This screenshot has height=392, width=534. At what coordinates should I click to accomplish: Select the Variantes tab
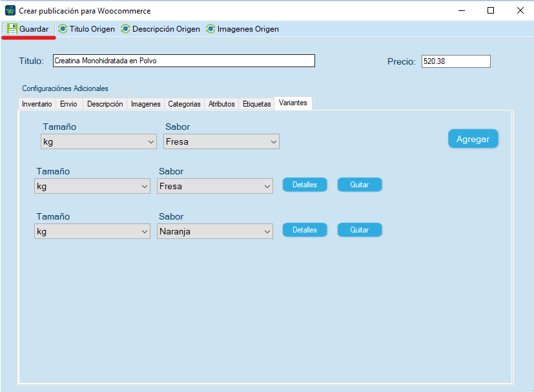tap(293, 103)
